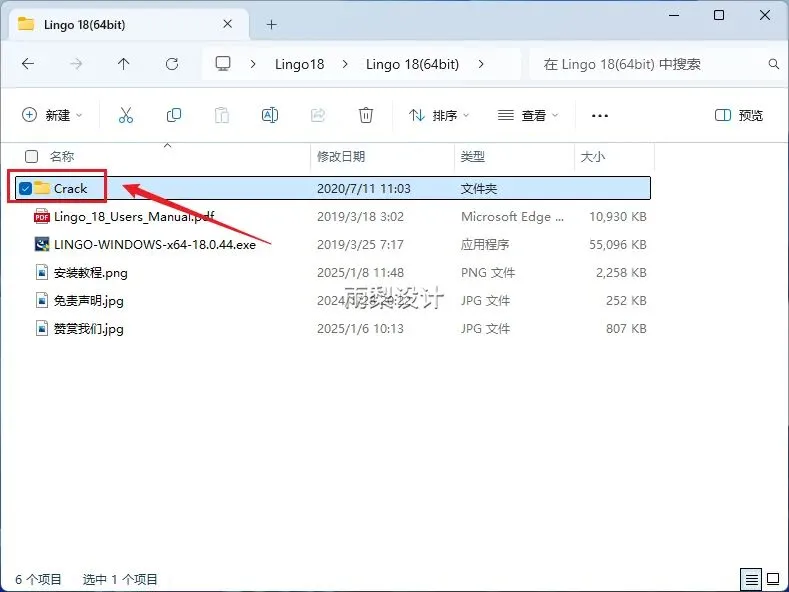The image size is (789, 592).
Task: Select the 赞赏我们.jpg file name
Action: (89, 329)
